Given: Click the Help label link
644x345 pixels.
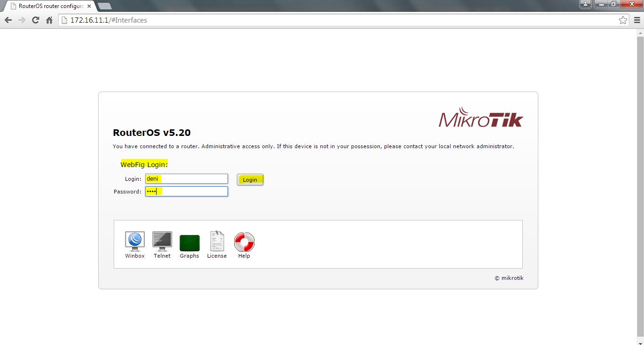Looking at the screenshot, I should tap(244, 256).
